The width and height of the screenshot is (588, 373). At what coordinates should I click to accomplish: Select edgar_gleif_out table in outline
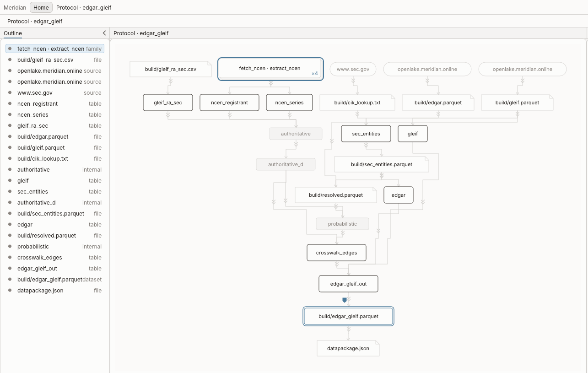[55, 269]
